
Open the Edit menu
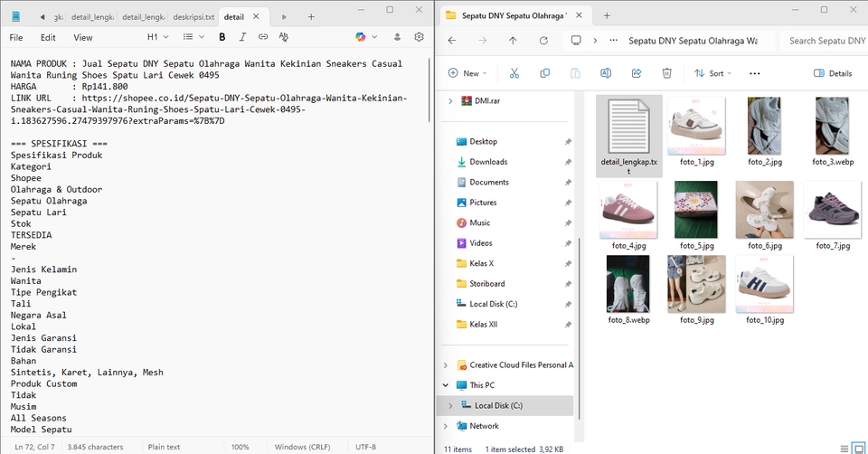pos(48,38)
